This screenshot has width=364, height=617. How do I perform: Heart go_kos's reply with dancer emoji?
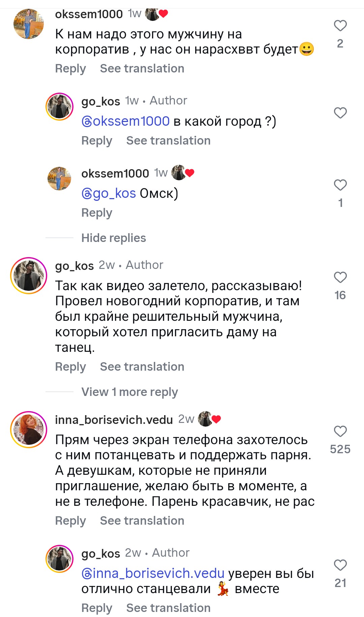click(x=340, y=565)
